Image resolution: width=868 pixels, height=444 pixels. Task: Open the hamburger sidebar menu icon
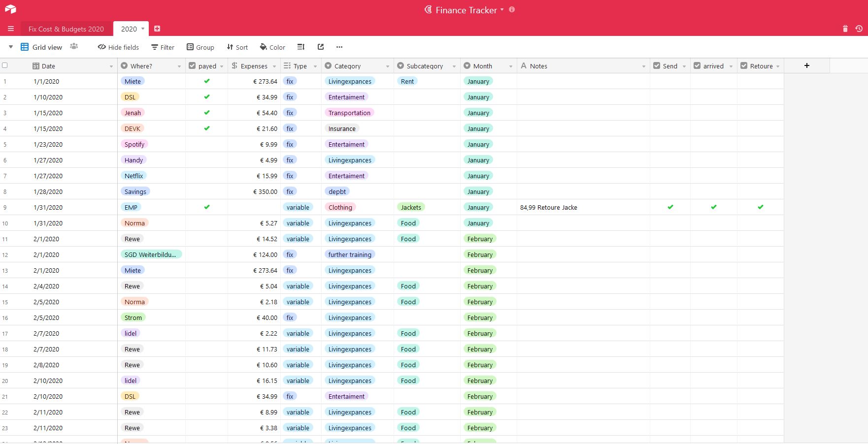coord(10,29)
